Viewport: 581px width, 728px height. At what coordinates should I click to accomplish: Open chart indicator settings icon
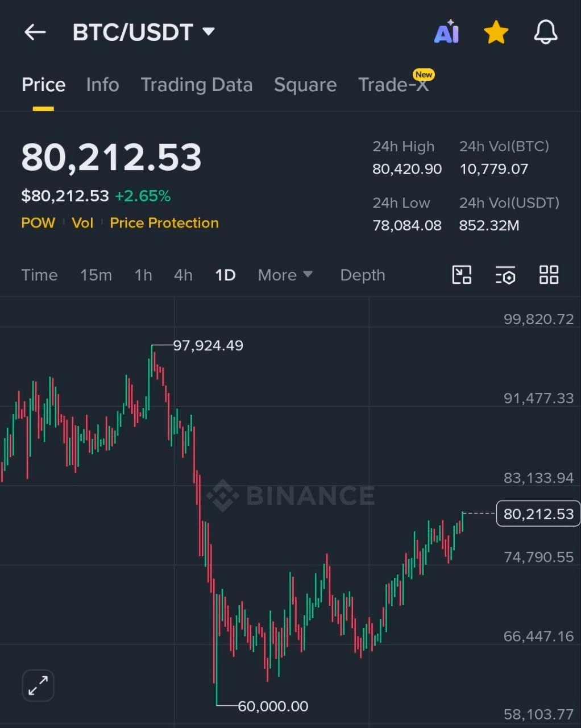[505, 275]
